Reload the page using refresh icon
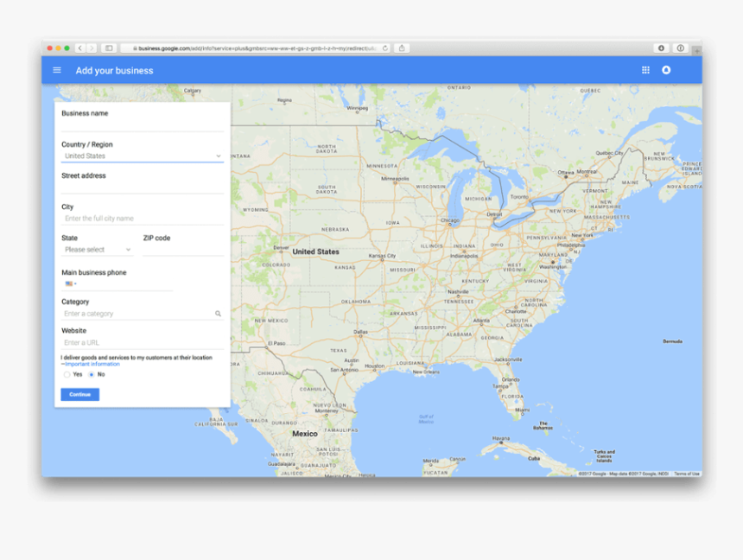 (x=385, y=48)
